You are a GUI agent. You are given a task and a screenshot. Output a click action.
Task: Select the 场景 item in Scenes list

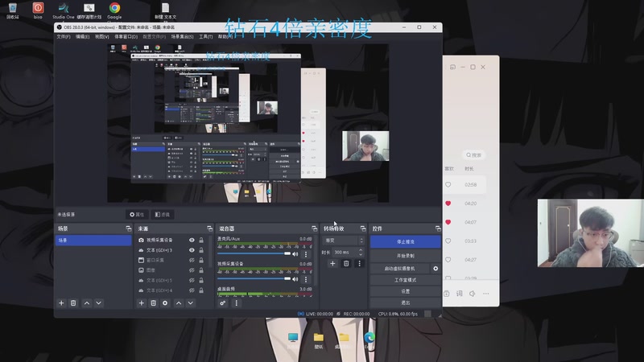coord(93,240)
